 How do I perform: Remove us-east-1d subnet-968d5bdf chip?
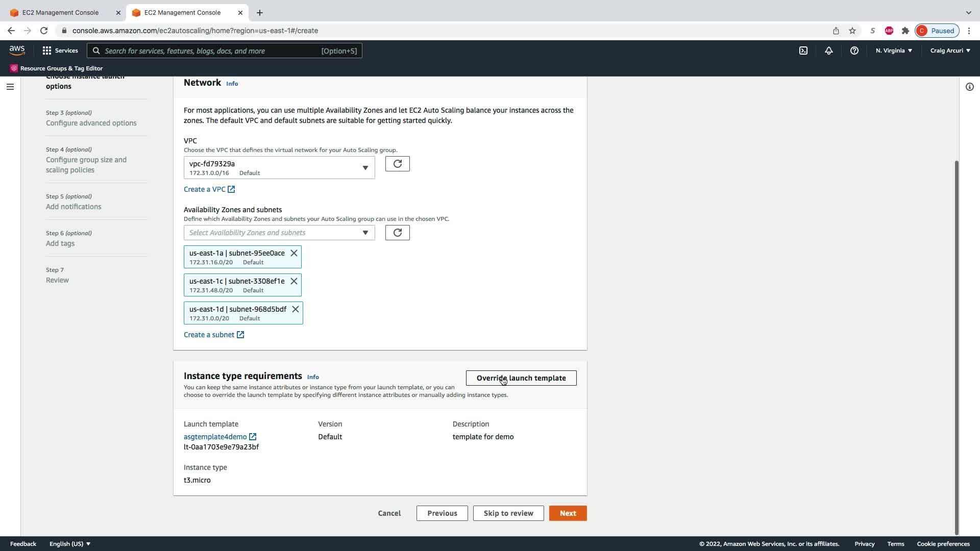[x=296, y=309]
